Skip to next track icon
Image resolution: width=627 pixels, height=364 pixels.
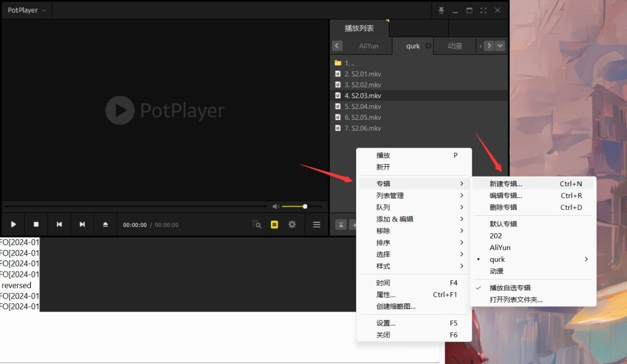tap(82, 225)
